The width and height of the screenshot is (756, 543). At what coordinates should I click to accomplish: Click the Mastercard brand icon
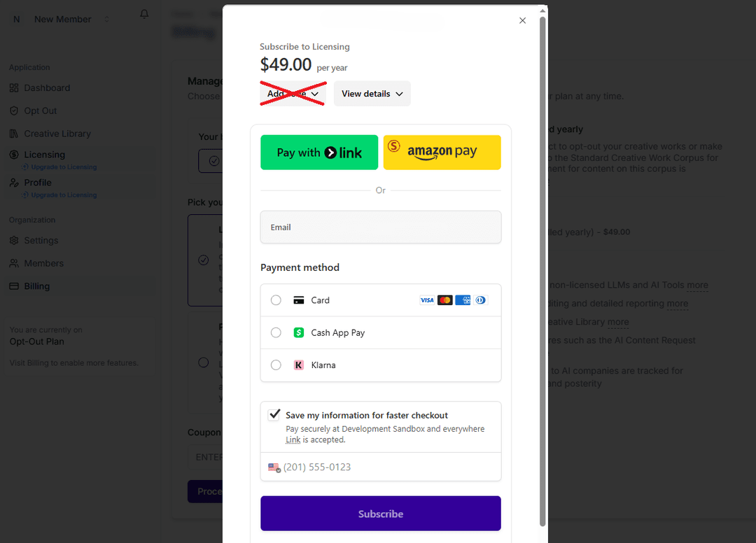point(445,299)
